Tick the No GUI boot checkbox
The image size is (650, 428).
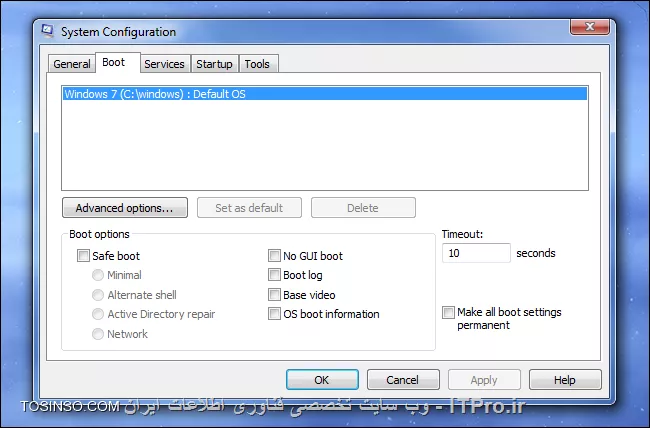274,255
